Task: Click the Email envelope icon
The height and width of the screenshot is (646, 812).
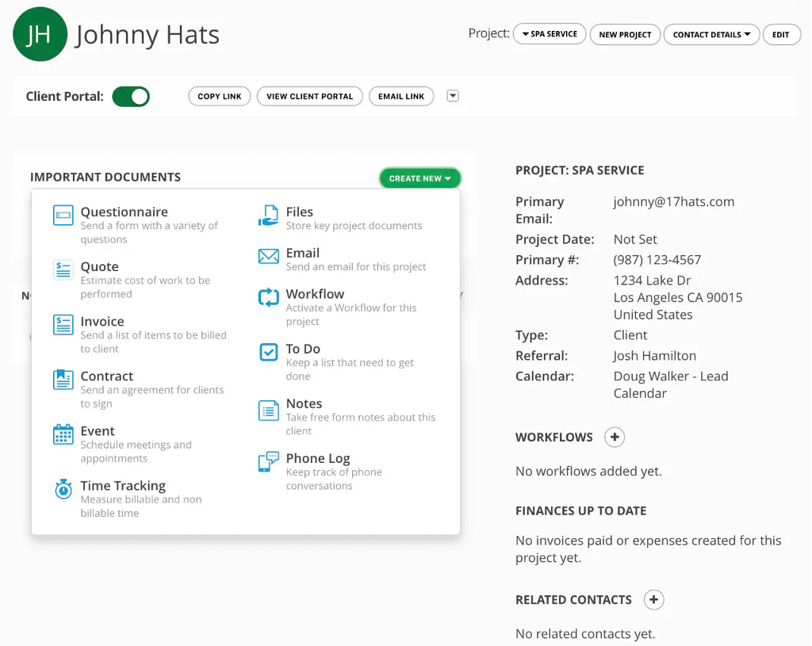Action: (x=268, y=256)
